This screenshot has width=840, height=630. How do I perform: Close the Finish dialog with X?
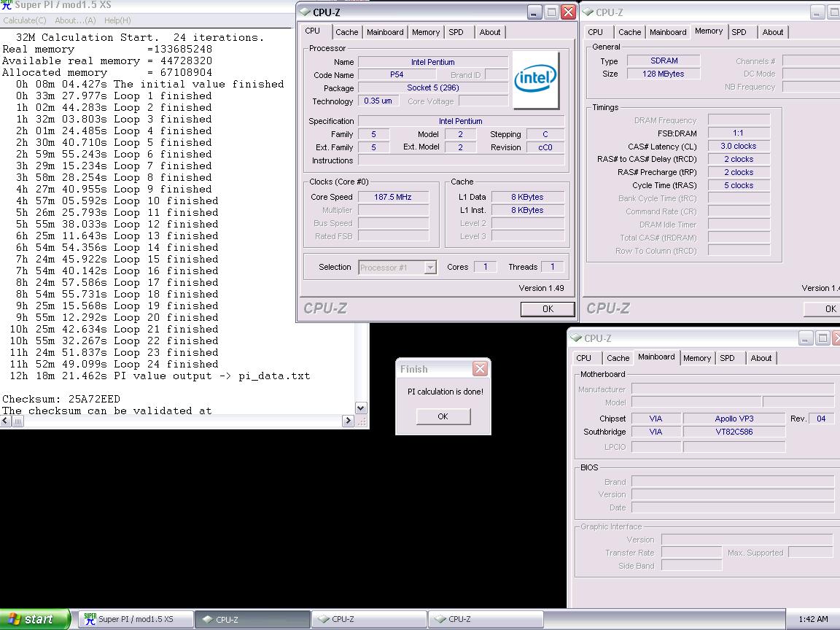click(480, 368)
